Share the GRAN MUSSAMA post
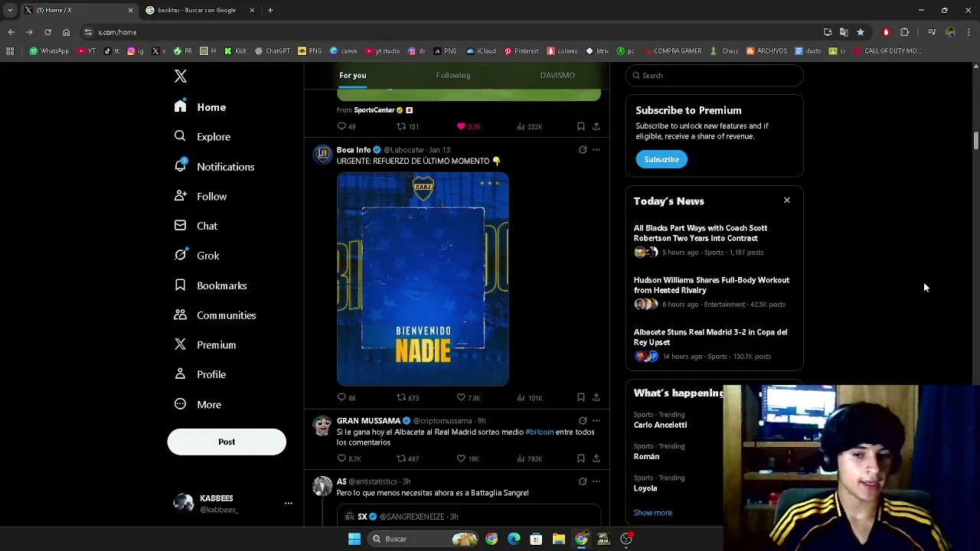This screenshot has height=551, width=980. (x=596, y=458)
